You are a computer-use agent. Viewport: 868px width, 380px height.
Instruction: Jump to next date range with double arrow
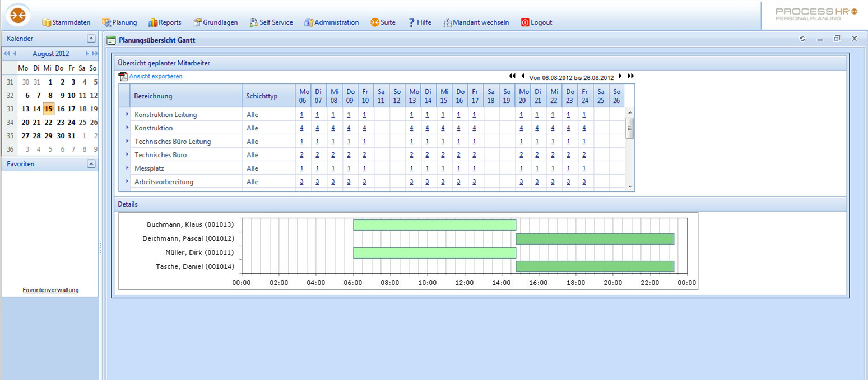click(x=630, y=76)
